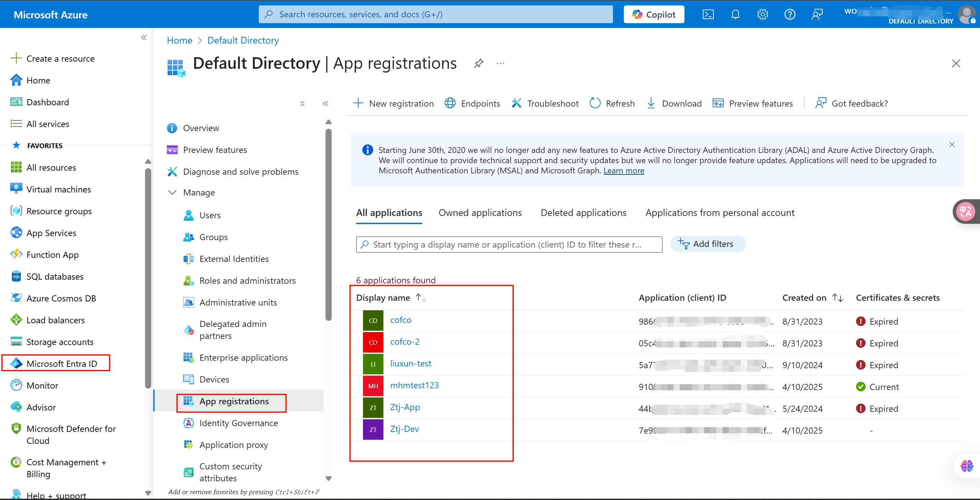
Task: Open Resource groups favorite
Action: 51,211
